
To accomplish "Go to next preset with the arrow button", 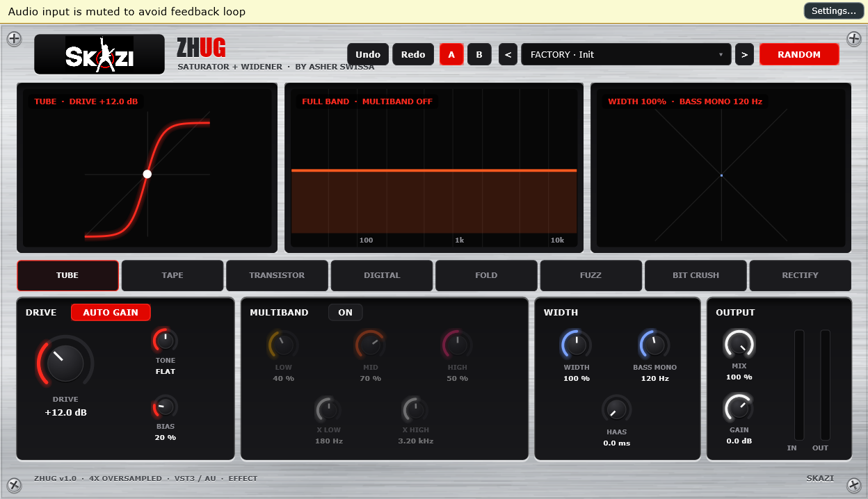I will pyautogui.click(x=744, y=54).
